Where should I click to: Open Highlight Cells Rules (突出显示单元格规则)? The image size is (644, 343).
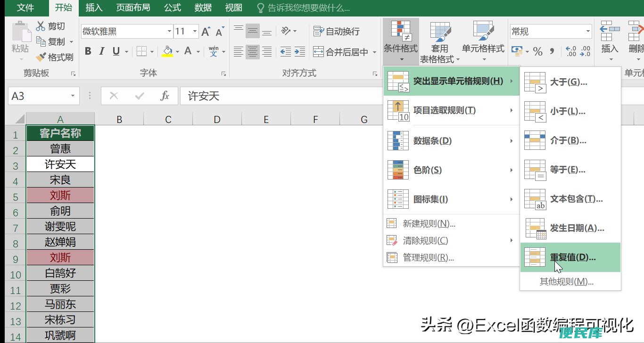tap(451, 81)
